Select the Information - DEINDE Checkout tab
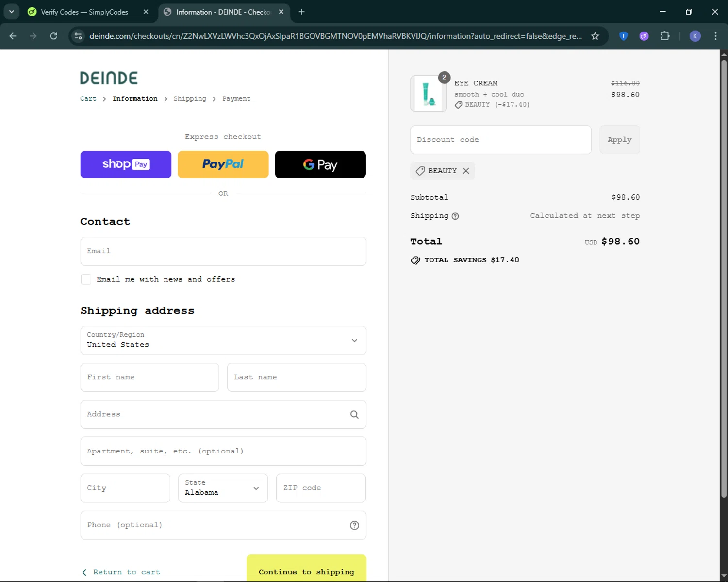Viewport: 728px width, 582px height. click(224, 12)
